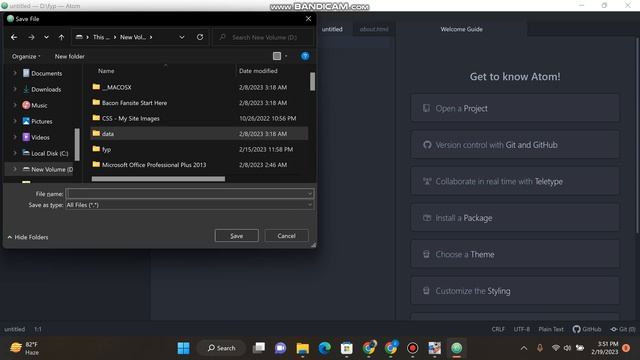Click the file list horizontal scrollbar

click(x=158, y=179)
